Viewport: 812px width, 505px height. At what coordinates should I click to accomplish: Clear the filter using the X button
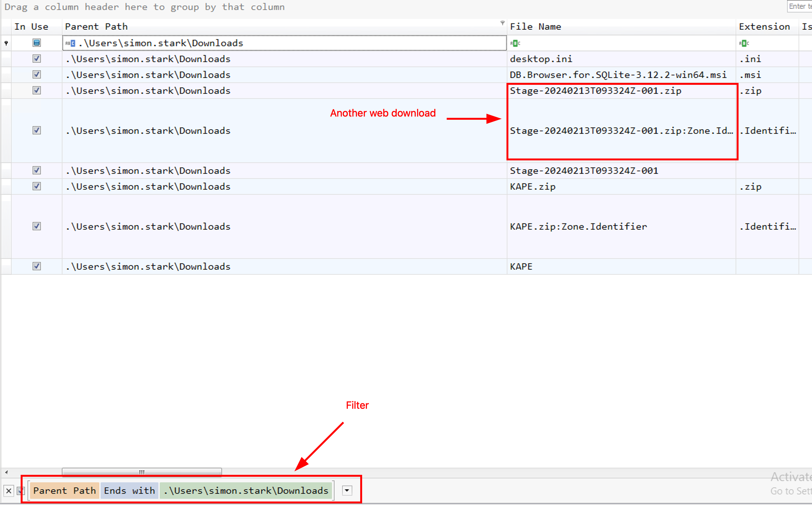[9, 491]
